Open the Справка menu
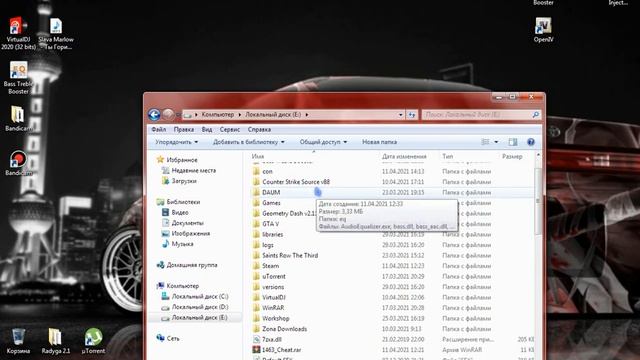Viewport: 640px width, 360px height. click(259, 129)
